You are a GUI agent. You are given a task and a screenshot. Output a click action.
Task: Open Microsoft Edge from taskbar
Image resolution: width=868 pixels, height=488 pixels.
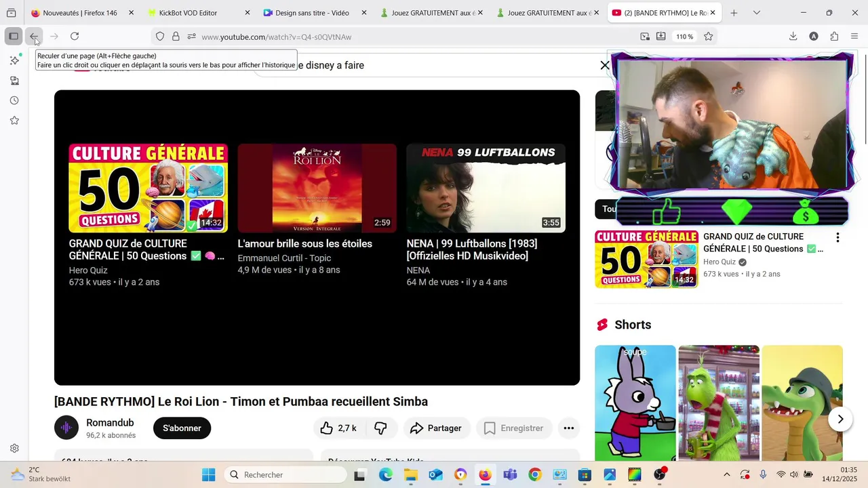tap(385, 474)
